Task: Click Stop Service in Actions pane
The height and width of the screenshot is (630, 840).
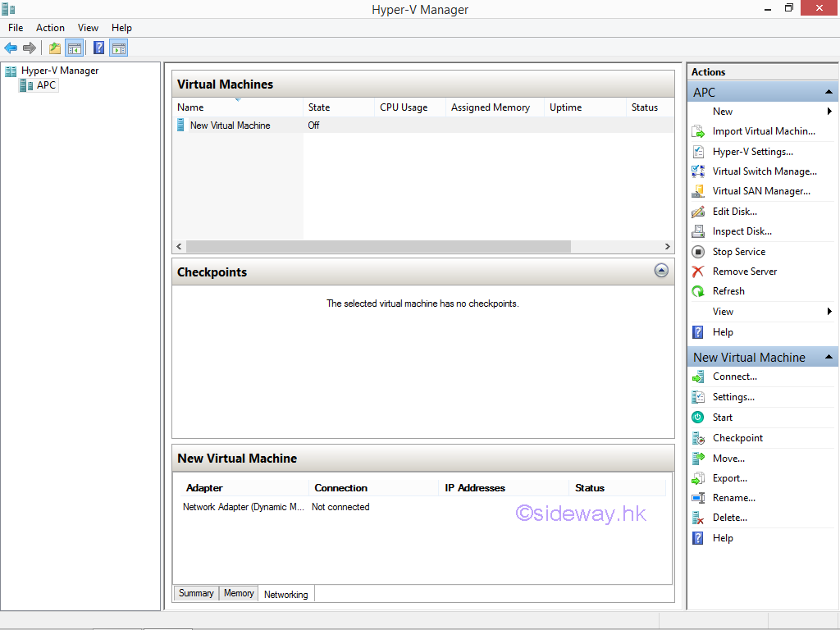Action: tap(738, 252)
